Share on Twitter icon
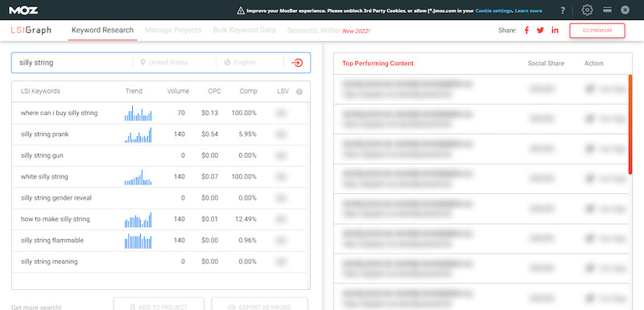Screen dimensions: 644x310 (x=540, y=31)
